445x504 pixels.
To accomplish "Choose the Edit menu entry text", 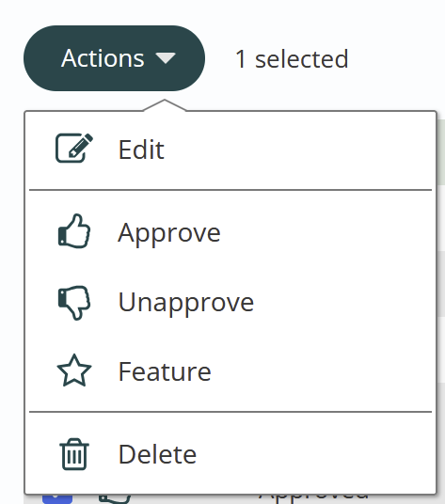I will pyautogui.click(x=141, y=150).
